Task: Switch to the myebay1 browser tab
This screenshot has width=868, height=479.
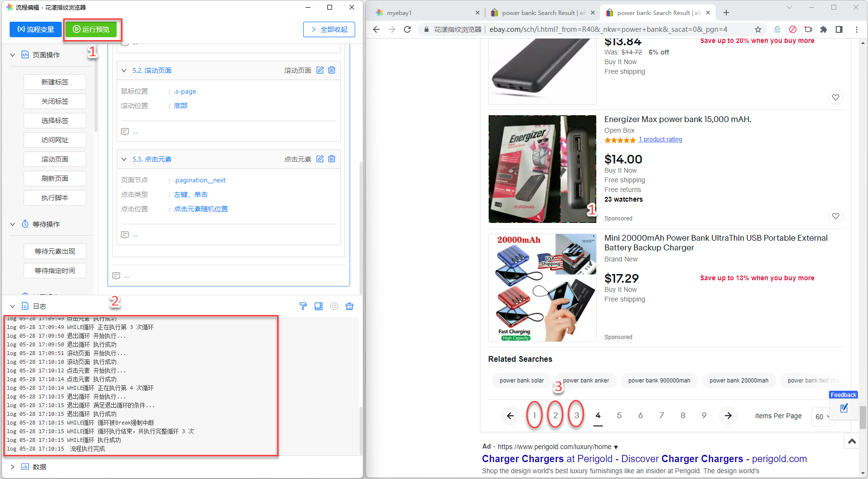Action: pyautogui.click(x=424, y=13)
